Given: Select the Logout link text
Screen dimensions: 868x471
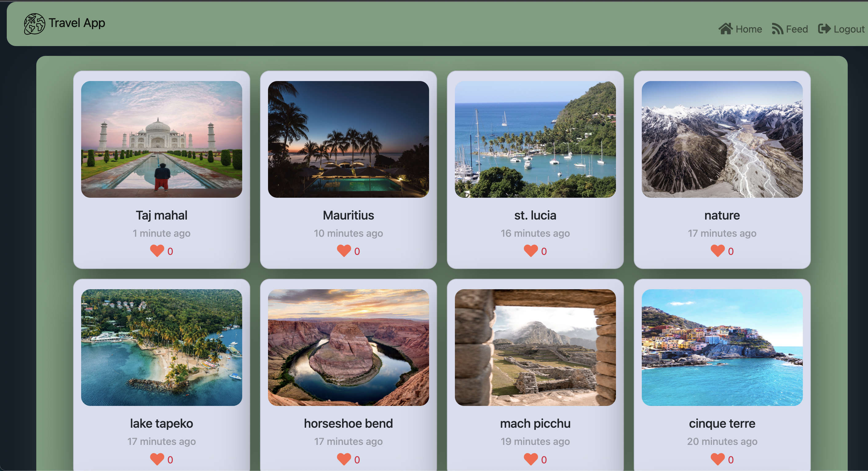Looking at the screenshot, I should (x=849, y=29).
